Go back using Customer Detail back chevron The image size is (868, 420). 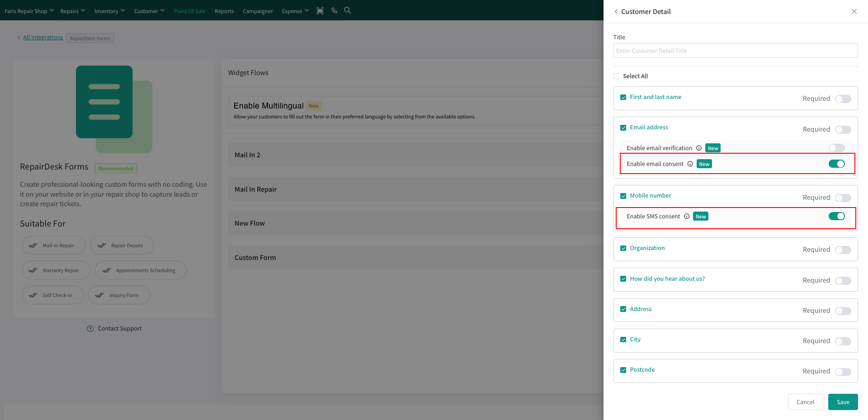pos(616,11)
